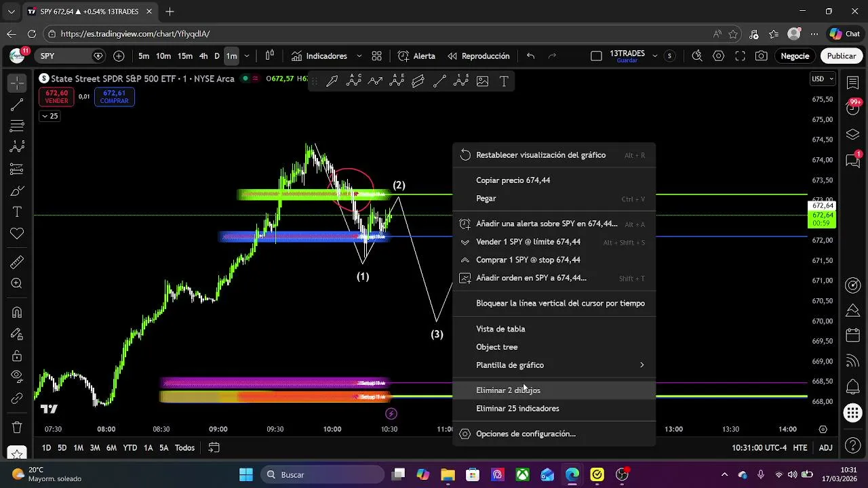
Task: Open the patterns drawing tools in left sidebar
Action: (17, 147)
